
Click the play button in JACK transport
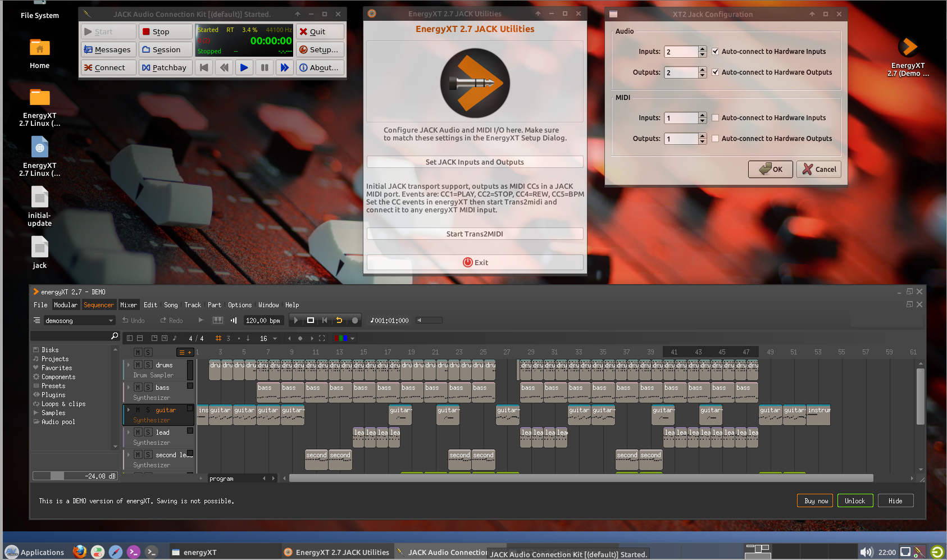[244, 67]
